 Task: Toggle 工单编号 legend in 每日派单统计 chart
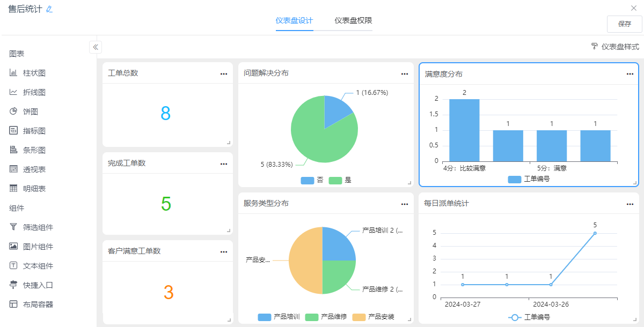coord(529,317)
